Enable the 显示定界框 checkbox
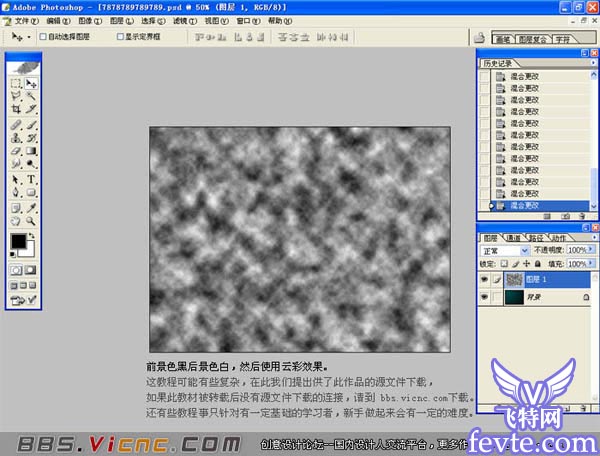 pyautogui.click(x=119, y=36)
